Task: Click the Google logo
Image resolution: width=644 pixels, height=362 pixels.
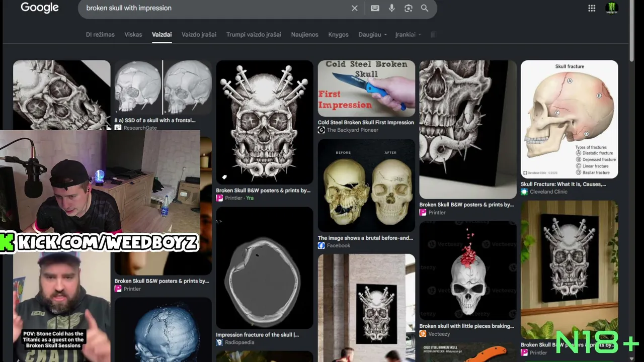Action: [x=40, y=8]
